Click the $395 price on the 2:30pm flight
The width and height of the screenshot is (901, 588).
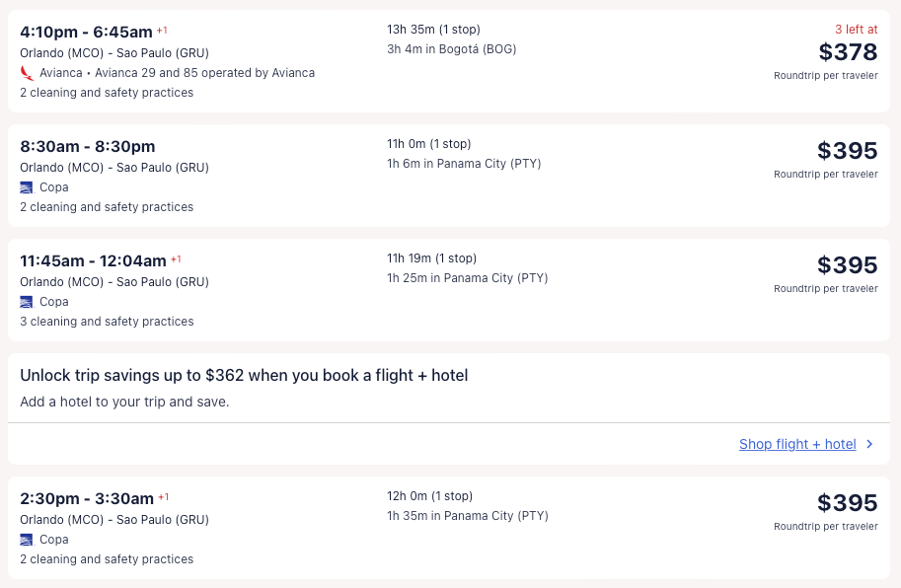(x=847, y=503)
